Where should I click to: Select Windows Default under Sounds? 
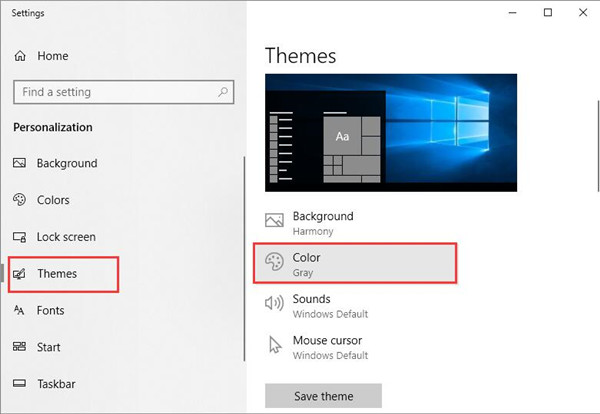(330, 314)
